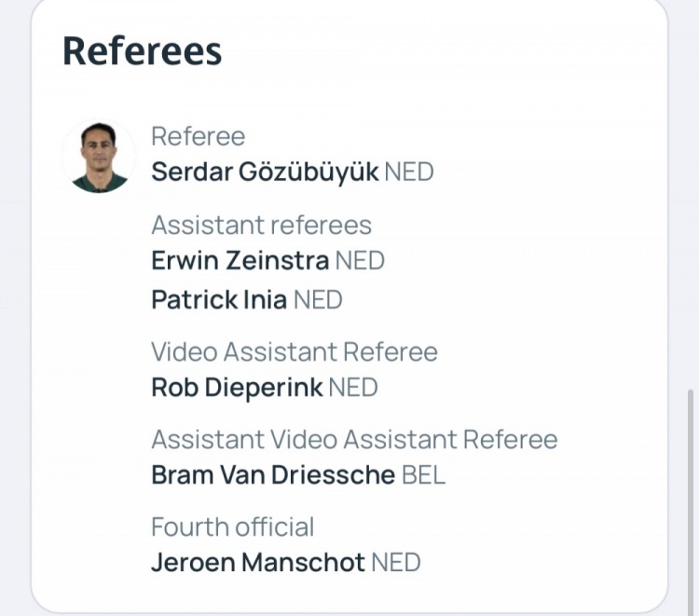Click NED code next to Jeroen Manschot
The image size is (699, 616).
[x=396, y=563]
